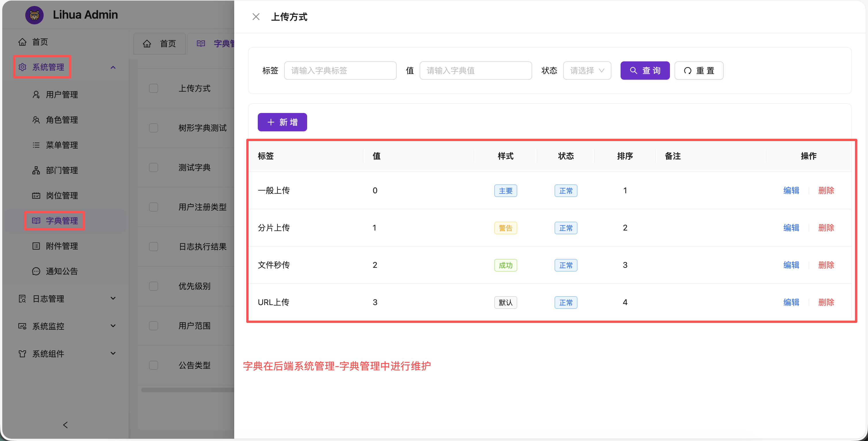Click the 首页 home icon in sidebar

coord(22,42)
